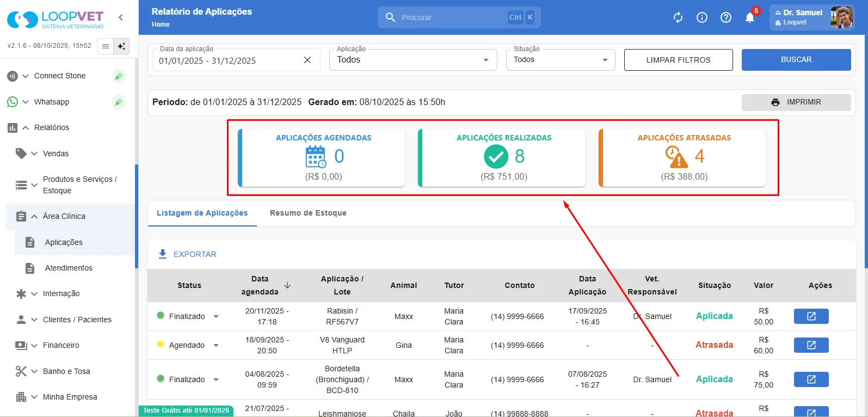Click the notifications bell icon
Screen dimensions: 868x417
point(749,17)
